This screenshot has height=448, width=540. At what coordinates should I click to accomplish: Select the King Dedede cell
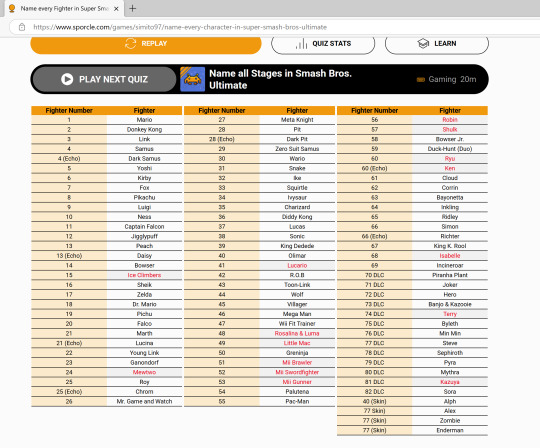[x=297, y=246]
